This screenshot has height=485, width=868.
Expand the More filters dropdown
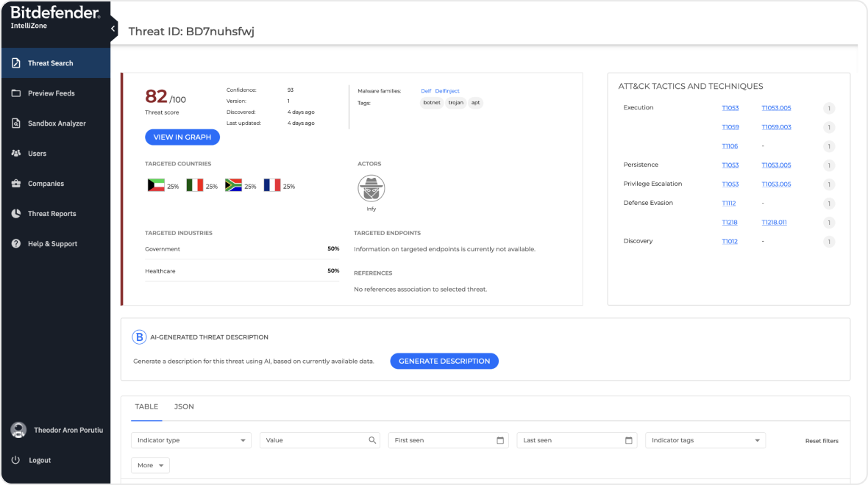click(x=149, y=465)
